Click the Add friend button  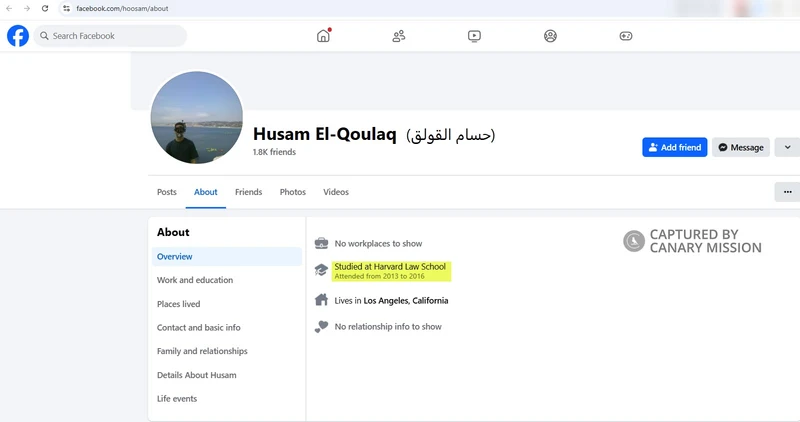coord(674,147)
